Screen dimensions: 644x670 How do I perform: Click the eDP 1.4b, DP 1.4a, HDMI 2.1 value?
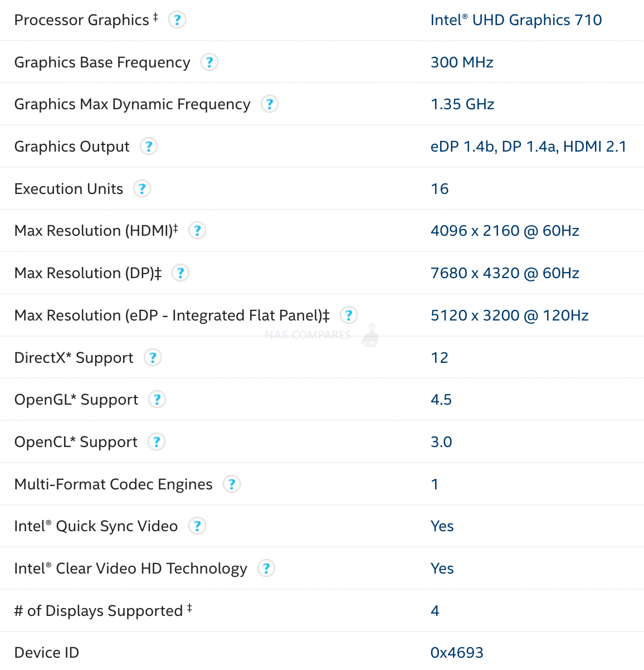(528, 147)
